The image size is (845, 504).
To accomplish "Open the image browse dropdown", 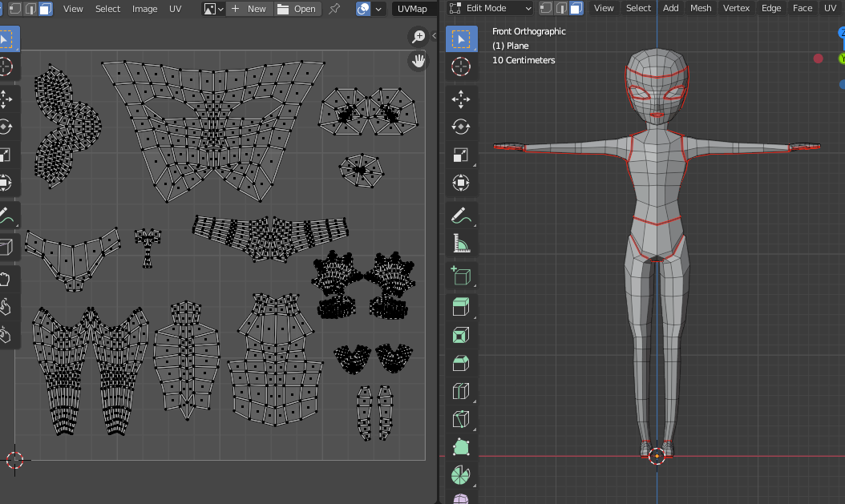I will 212,9.
